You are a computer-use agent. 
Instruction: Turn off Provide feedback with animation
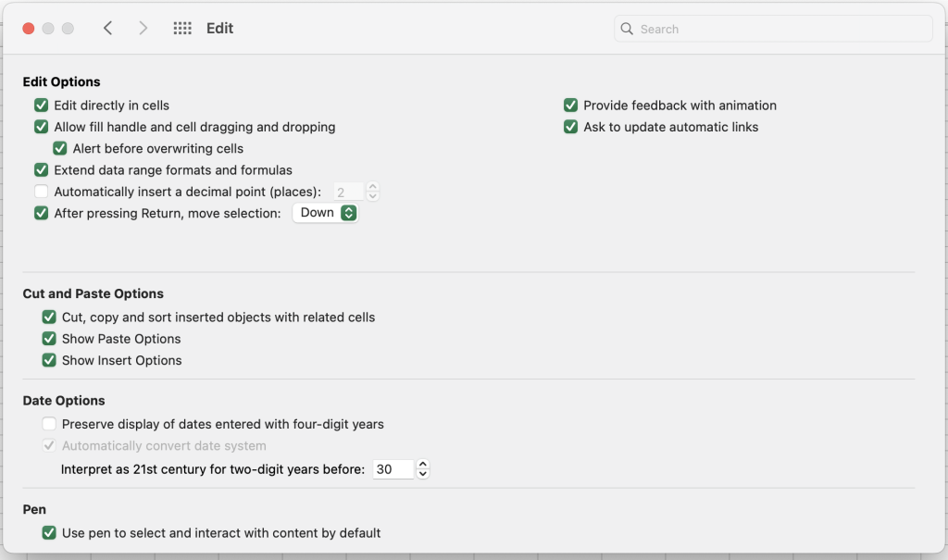pos(571,106)
